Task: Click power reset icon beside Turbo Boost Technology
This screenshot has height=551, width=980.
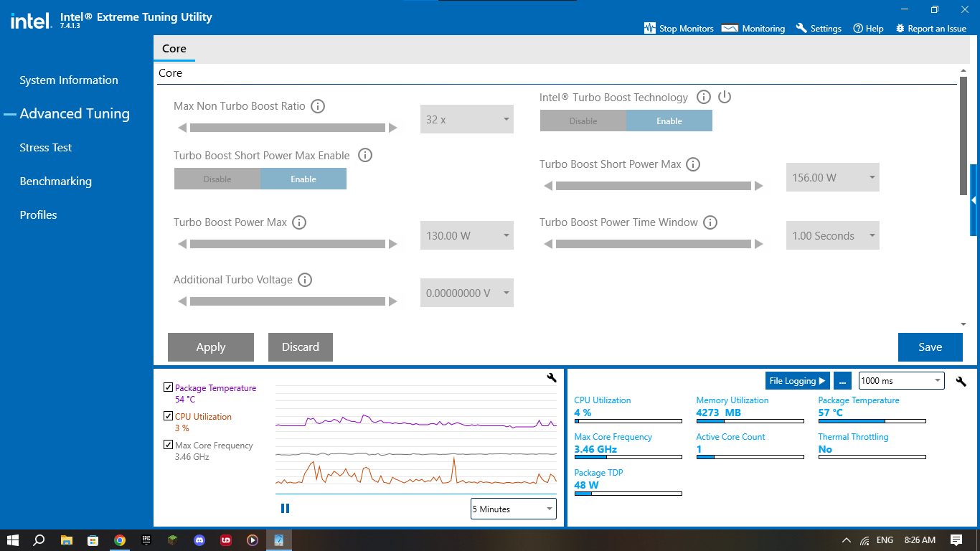Action: point(725,97)
